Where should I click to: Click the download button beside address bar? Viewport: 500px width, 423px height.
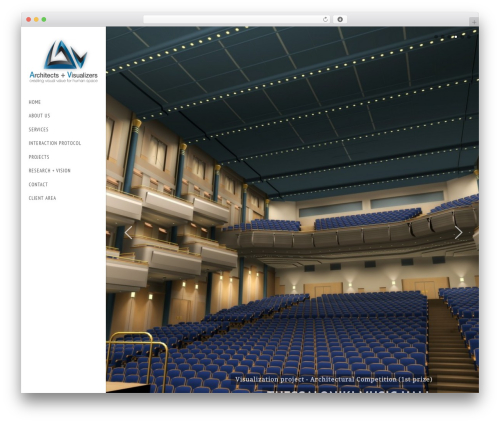(340, 19)
